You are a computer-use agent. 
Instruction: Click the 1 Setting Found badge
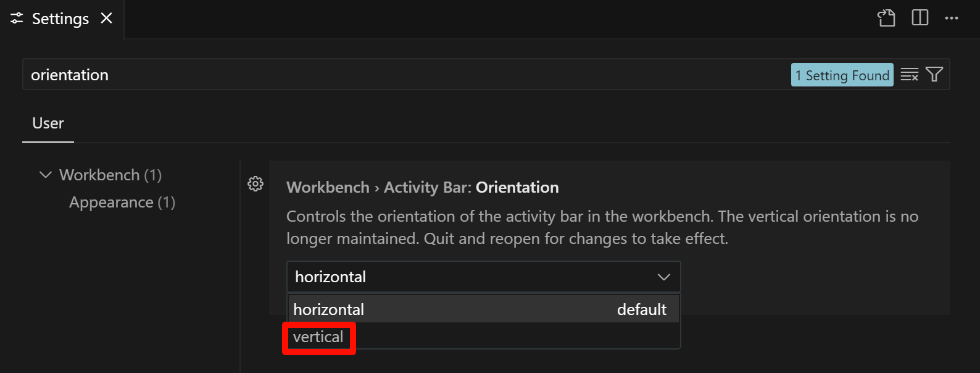(x=842, y=75)
